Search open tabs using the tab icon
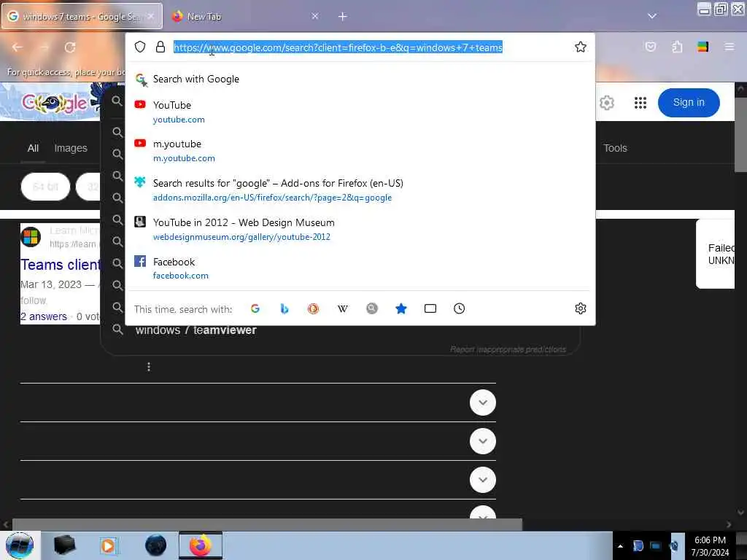The image size is (747, 560). (x=430, y=308)
